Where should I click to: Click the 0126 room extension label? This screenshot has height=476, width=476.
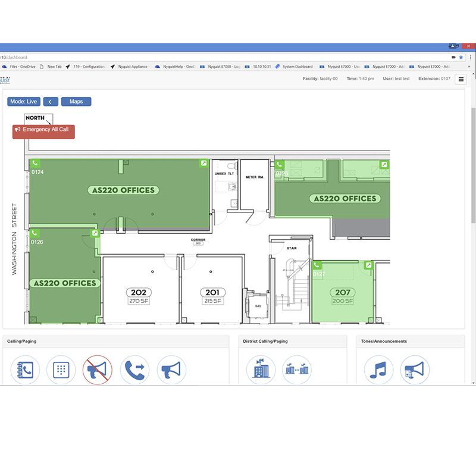[x=37, y=242]
